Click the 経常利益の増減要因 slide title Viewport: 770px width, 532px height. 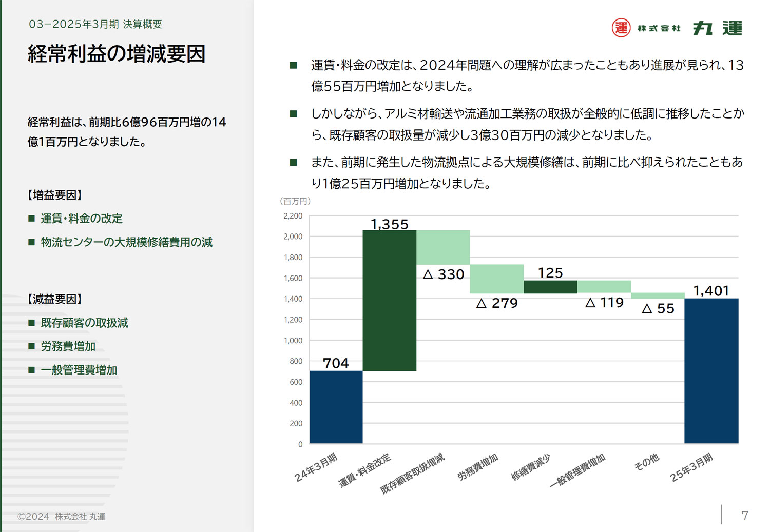(x=117, y=54)
